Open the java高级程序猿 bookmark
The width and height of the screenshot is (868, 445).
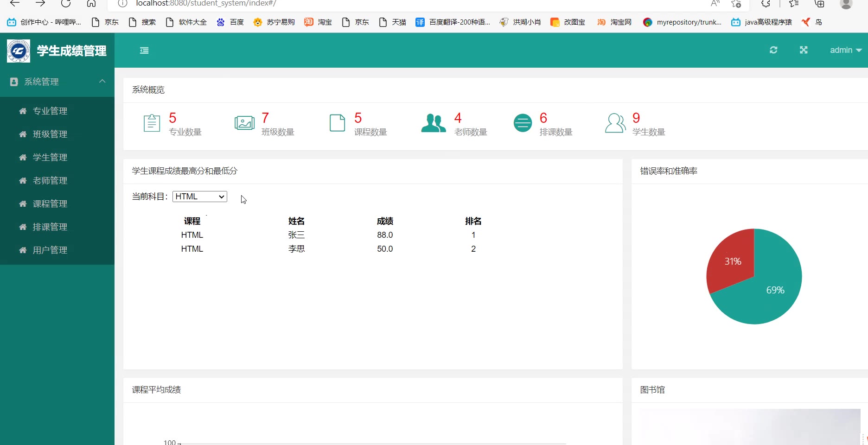(x=761, y=22)
